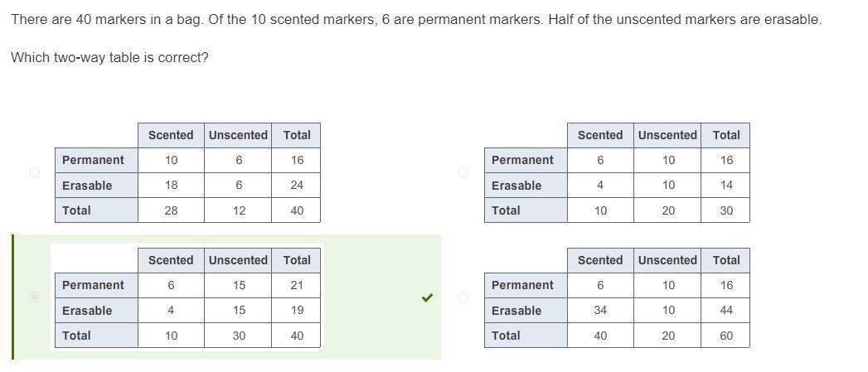Select radio button beside table totaling 28 scented

(x=34, y=172)
